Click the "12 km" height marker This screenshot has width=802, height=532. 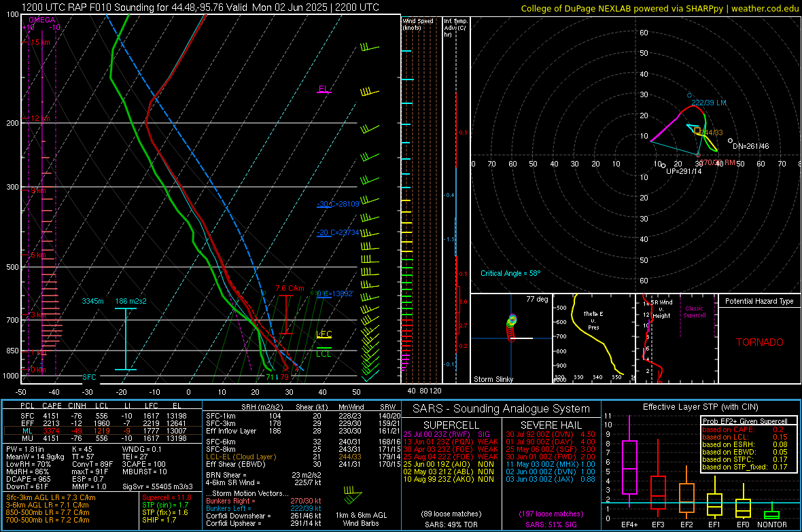pos(40,118)
